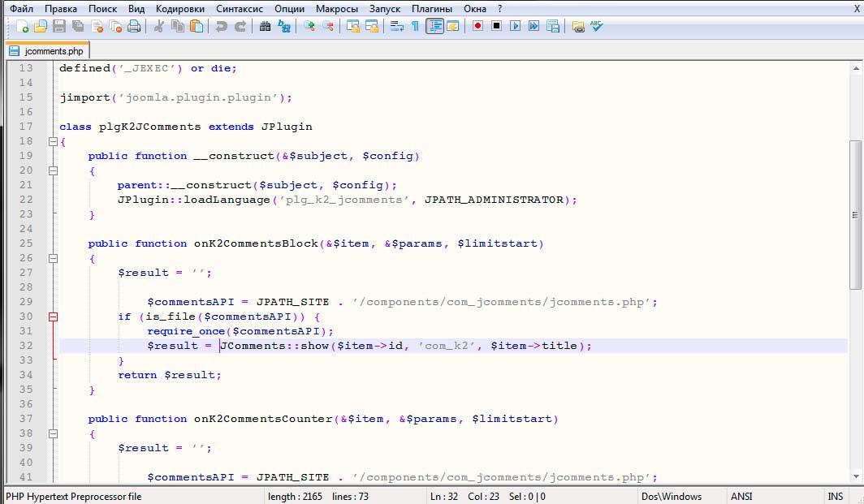Paste from clipboard using the toolbar icon
The height and width of the screenshot is (504, 864).
coord(197,26)
